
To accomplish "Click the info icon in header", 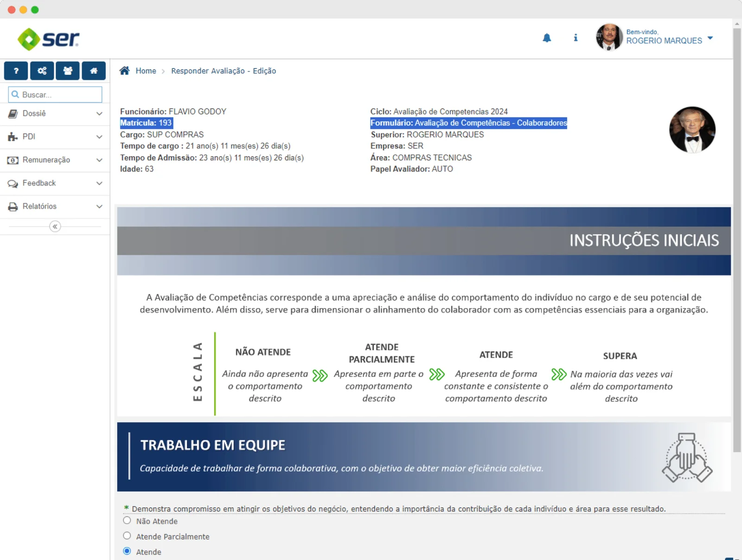I will pos(576,38).
